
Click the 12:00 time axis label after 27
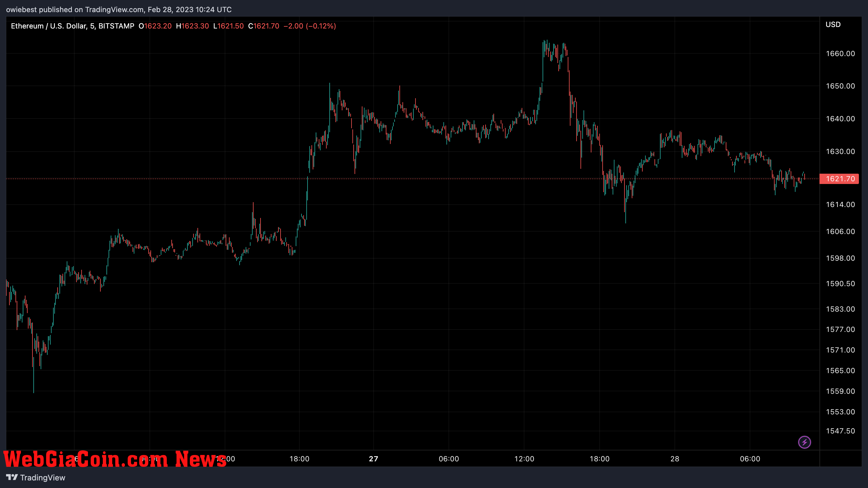coord(524,459)
